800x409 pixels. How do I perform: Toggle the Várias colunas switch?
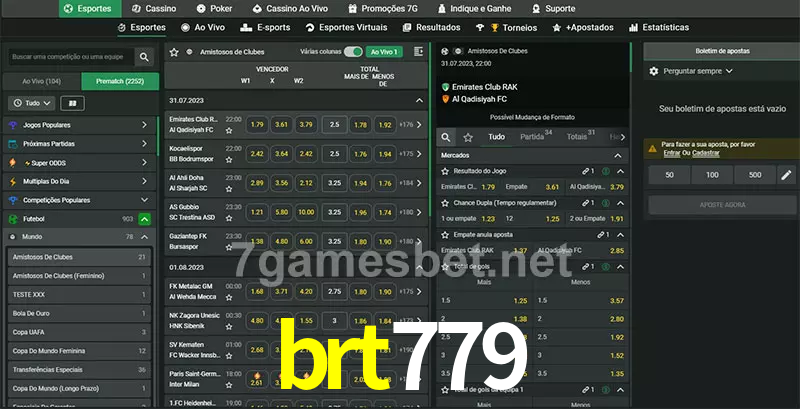pos(353,51)
